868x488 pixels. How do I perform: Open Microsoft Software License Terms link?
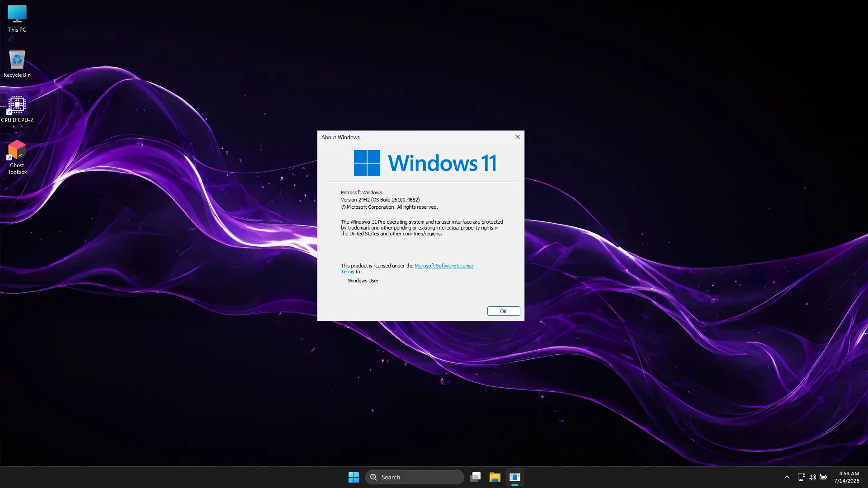pos(443,266)
